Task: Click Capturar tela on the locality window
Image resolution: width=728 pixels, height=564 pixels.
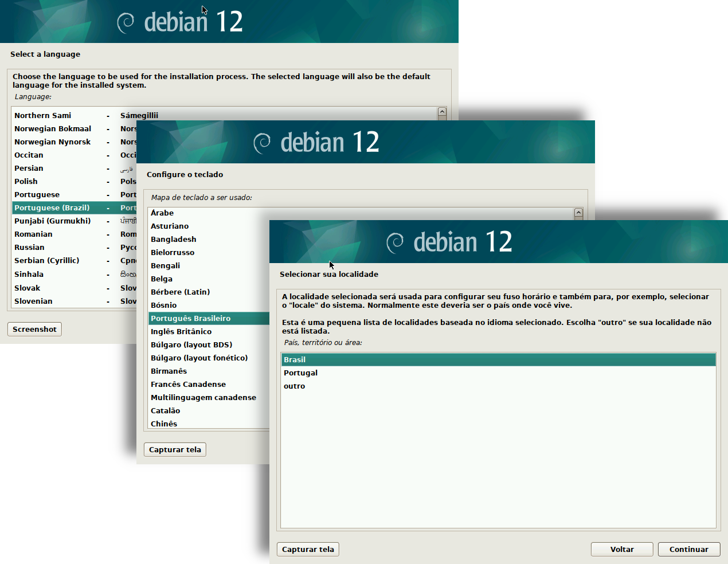Action: [308, 549]
